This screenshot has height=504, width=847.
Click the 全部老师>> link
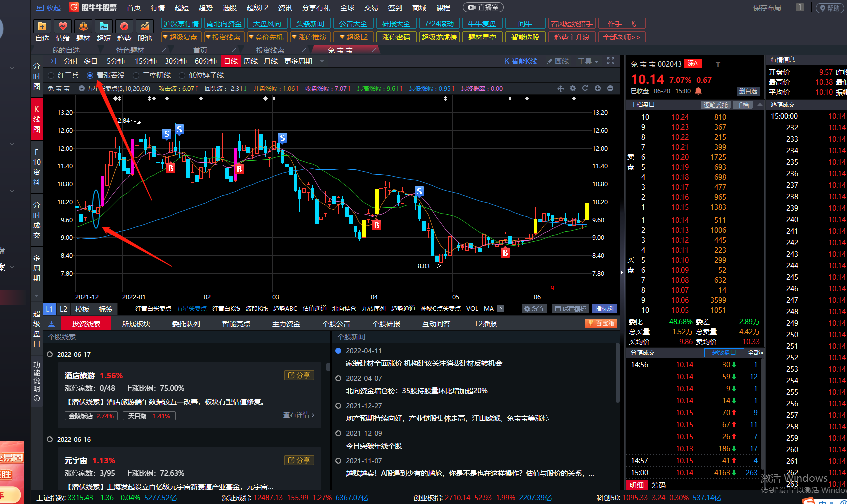[x=622, y=37]
